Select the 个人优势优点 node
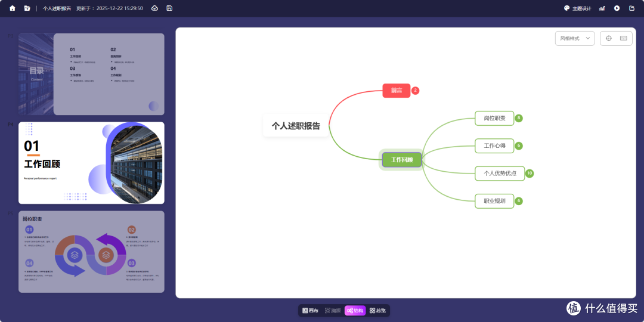The image size is (644, 322). coord(500,174)
